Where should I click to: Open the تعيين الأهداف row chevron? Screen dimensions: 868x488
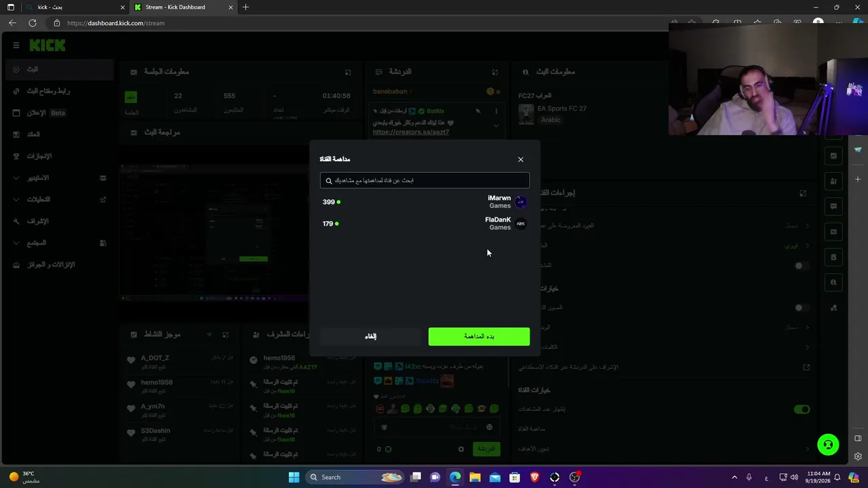807,449
